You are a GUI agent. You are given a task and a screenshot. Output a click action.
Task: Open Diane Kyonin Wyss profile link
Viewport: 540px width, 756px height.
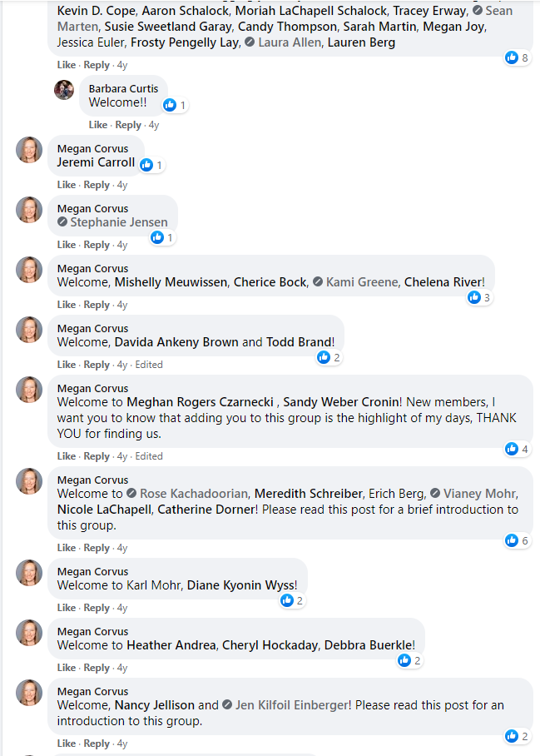[240, 584]
